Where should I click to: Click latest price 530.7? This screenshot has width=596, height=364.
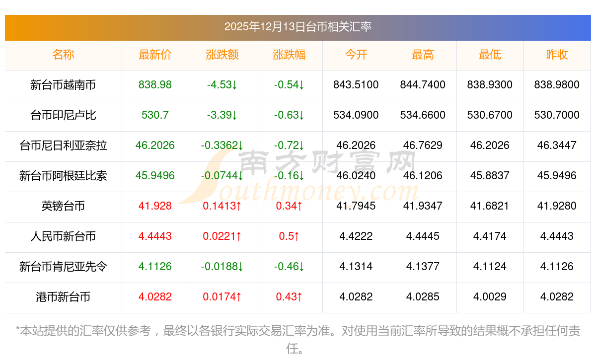pos(155,115)
